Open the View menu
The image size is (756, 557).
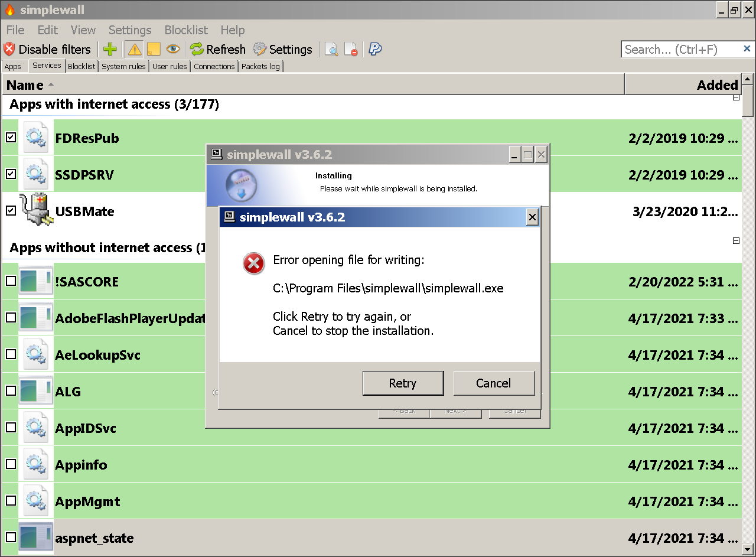point(83,30)
